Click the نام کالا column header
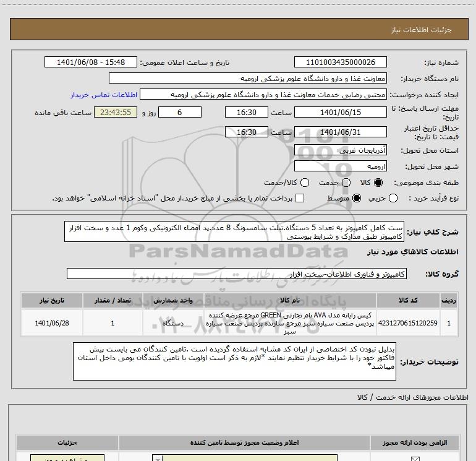The height and width of the screenshot is (461, 476). coord(290,300)
